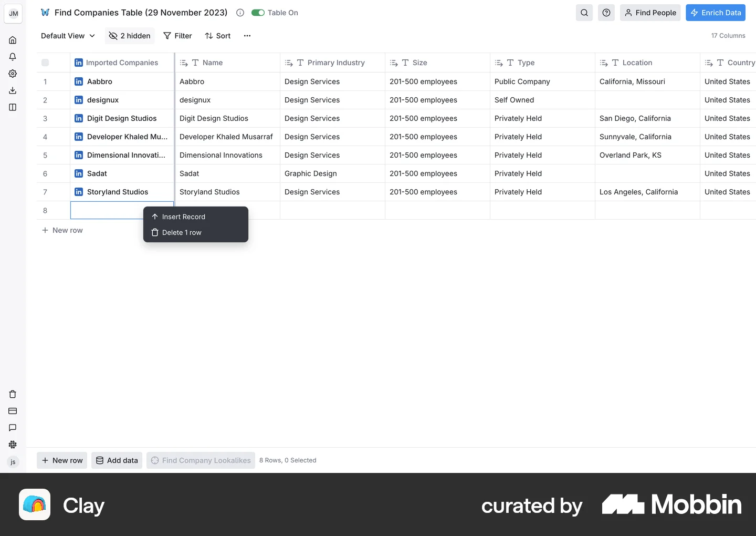Viewport: 756px width, 536px height.
Task: Open the Type column header
Action: click(x=542, y=63)
